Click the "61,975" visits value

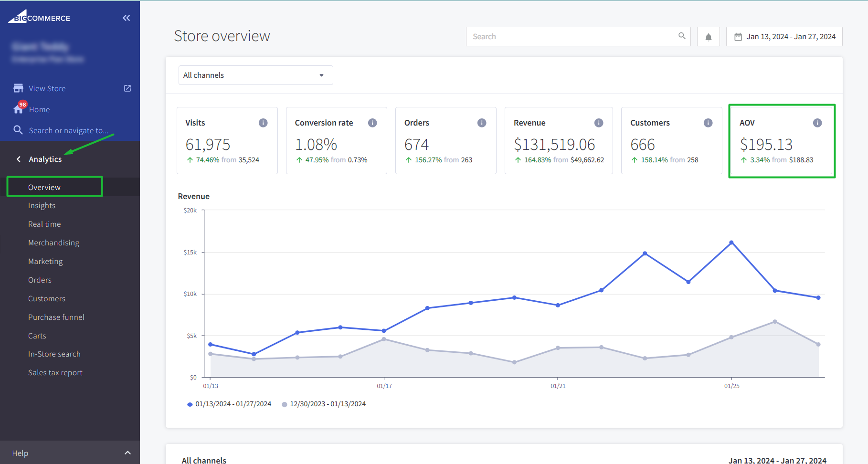208,144
